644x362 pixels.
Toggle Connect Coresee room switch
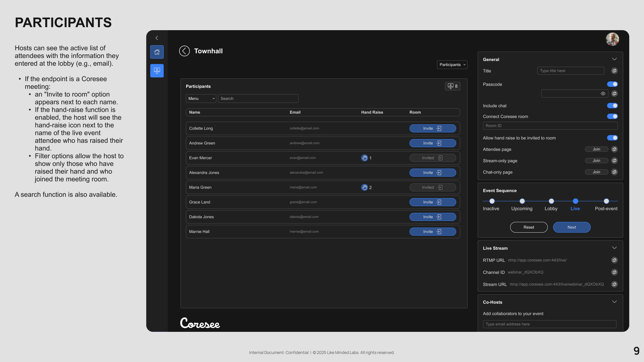tap(612, 116)
